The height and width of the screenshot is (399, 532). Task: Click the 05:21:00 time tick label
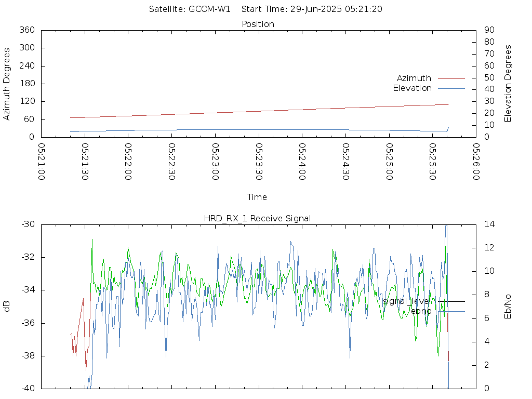[42, 162]
